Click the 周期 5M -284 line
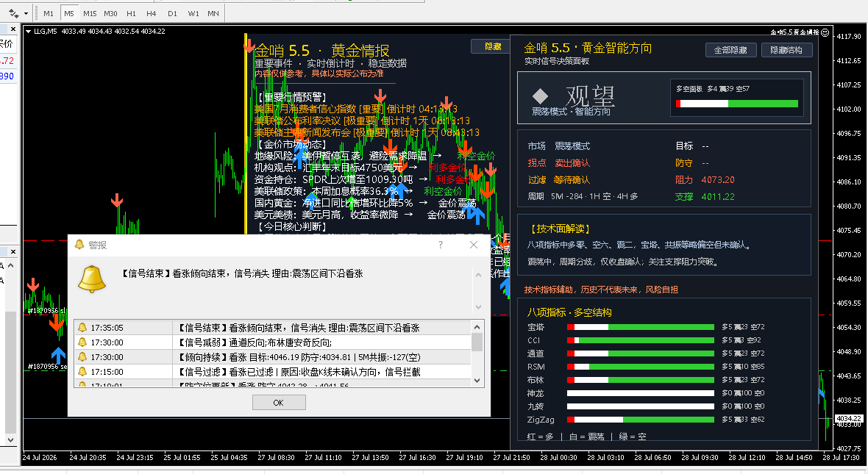Screen dimensions: 868x474 click(x=583, y=196)
